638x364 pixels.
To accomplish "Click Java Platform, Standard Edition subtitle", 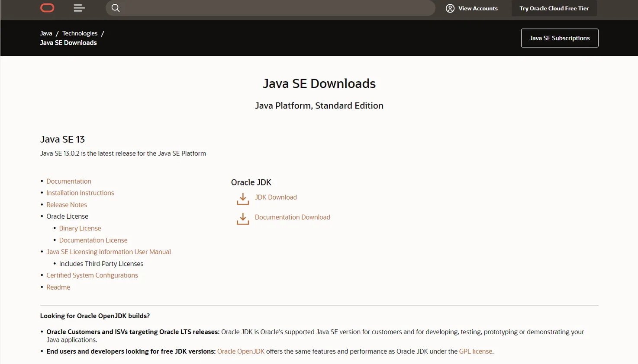I will (x=319, y=105).
